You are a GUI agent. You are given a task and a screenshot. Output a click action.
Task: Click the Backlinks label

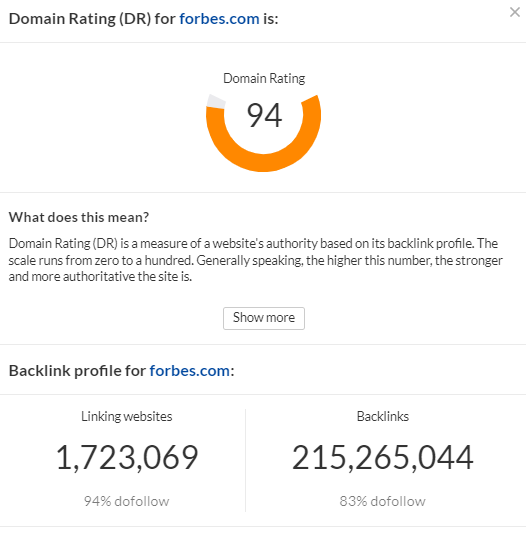tap(383, 416)
